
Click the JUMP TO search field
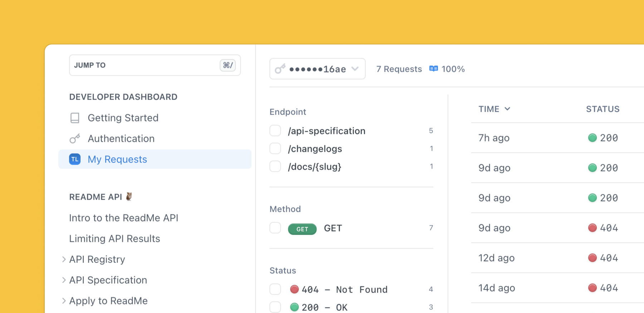pyautogui.click(x=155, y=65)
